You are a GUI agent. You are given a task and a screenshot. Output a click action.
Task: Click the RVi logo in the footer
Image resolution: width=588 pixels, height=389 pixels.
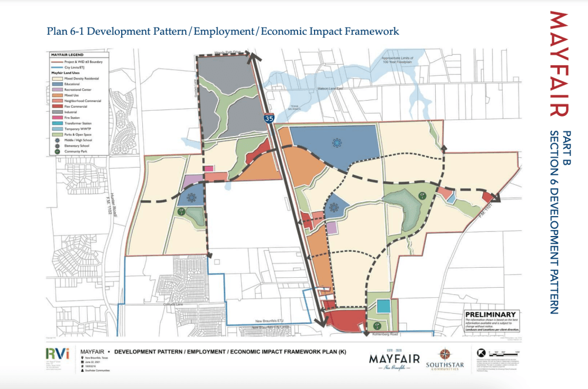click(58, 354)
